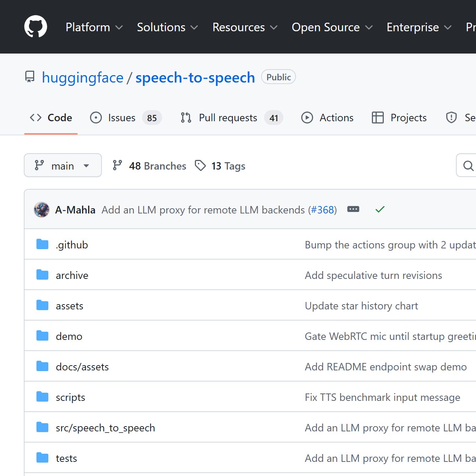Screen dimensions: 476x476
Task: Open the Platform dropdown menu
Action: [94, 27]
